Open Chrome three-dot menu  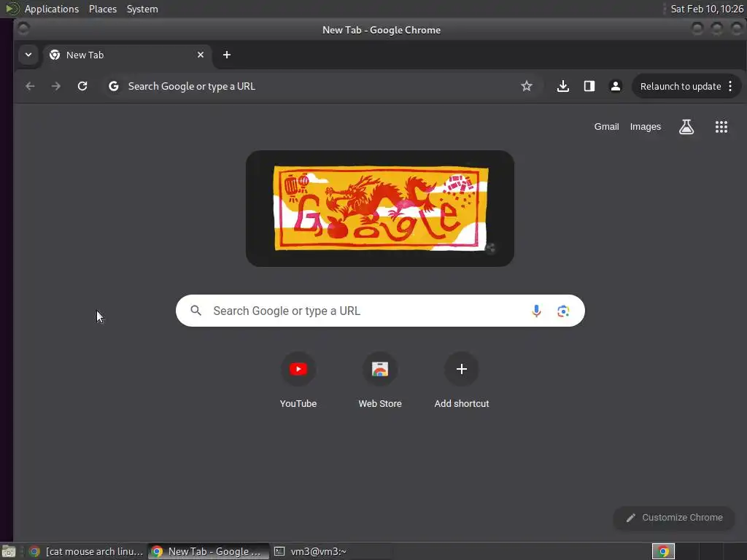730,86
